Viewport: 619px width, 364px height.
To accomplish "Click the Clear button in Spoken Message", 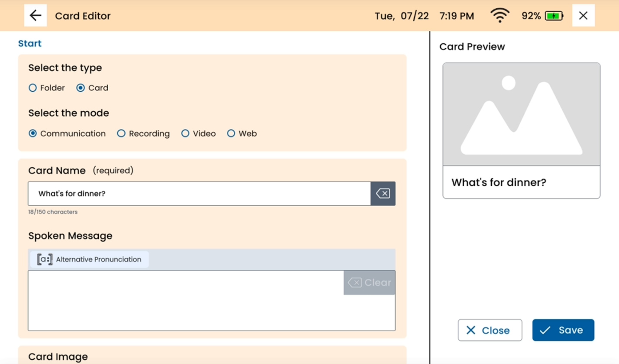I will (x=369, y=283).
